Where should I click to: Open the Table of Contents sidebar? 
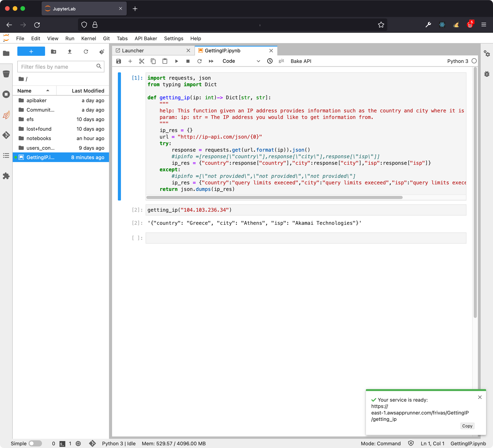pyautogui.click(x=6, y=156)
